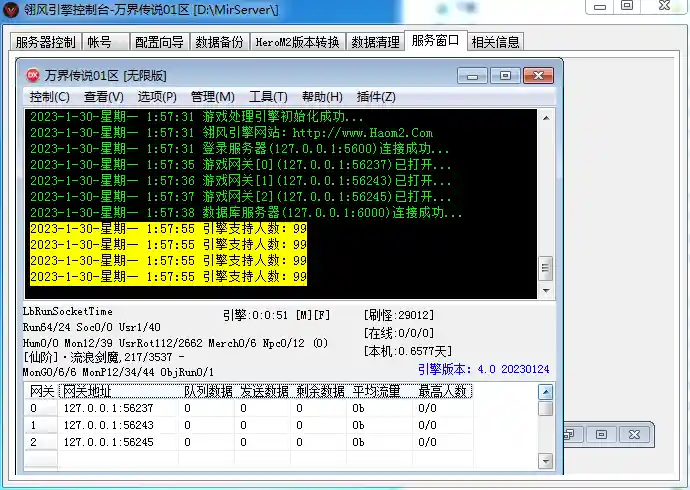Open the HeroM2版本转换 tab
690x490 pixels.
pyautogui.click(x=298, y=42)
